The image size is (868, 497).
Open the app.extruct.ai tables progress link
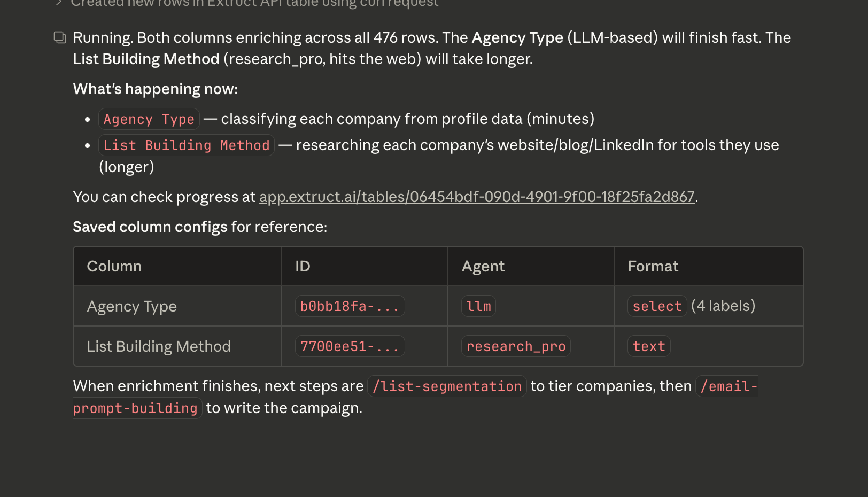tap(476, 197)
